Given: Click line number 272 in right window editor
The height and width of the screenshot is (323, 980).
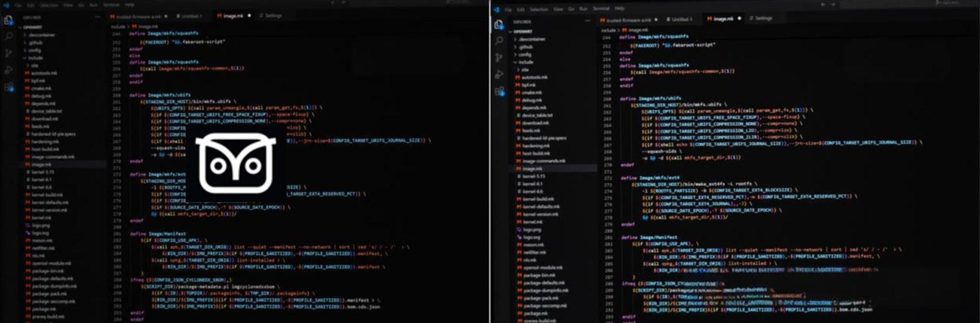Looking at the screenshot, I should click(608, 178).
